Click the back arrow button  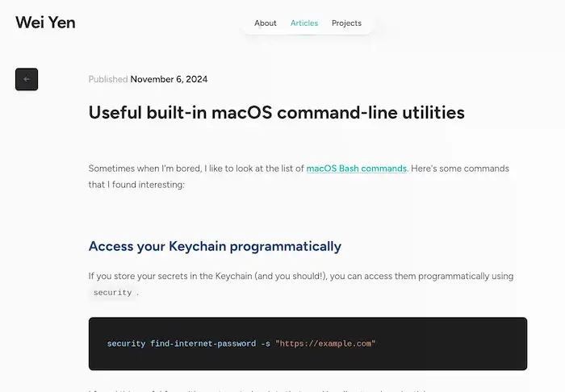click(x=27, y=79)
